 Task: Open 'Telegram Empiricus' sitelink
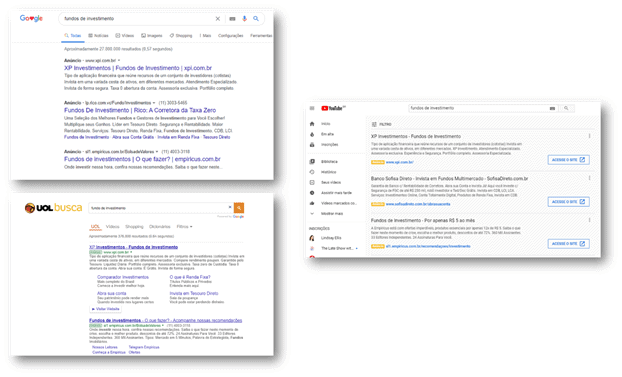144,348
